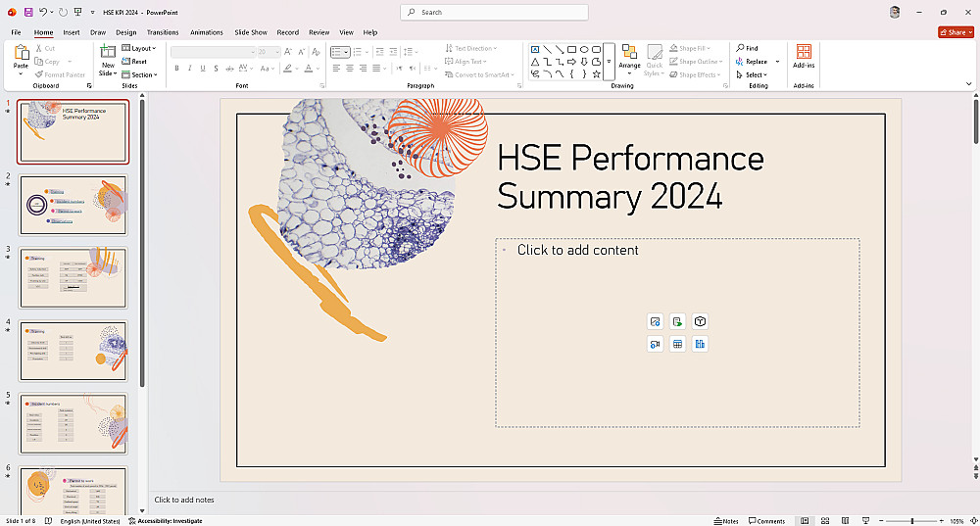Insert a table via placeholder icon
This screenshot has height=526, width=980.
pyautogui.click(x=677, y=344)
